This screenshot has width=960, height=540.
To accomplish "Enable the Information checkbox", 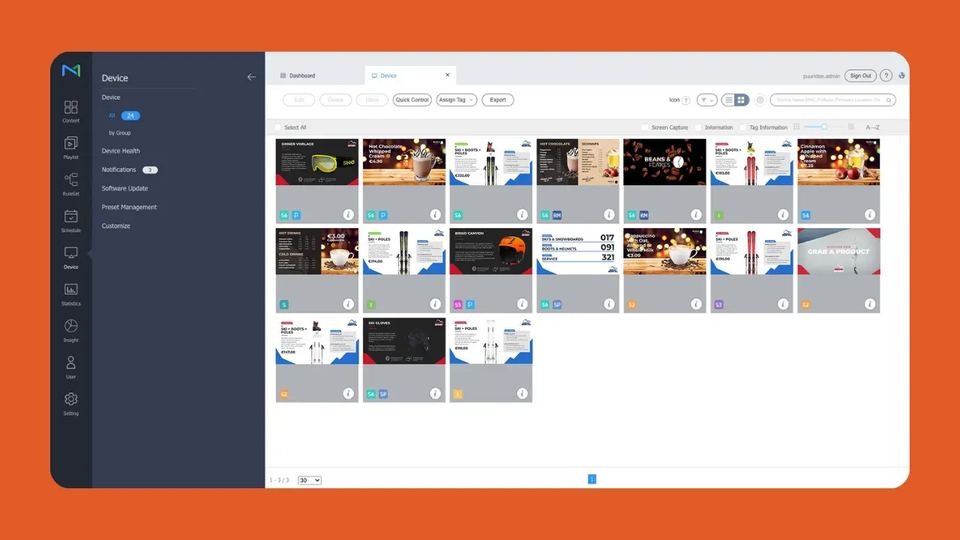I will point(698,127).
